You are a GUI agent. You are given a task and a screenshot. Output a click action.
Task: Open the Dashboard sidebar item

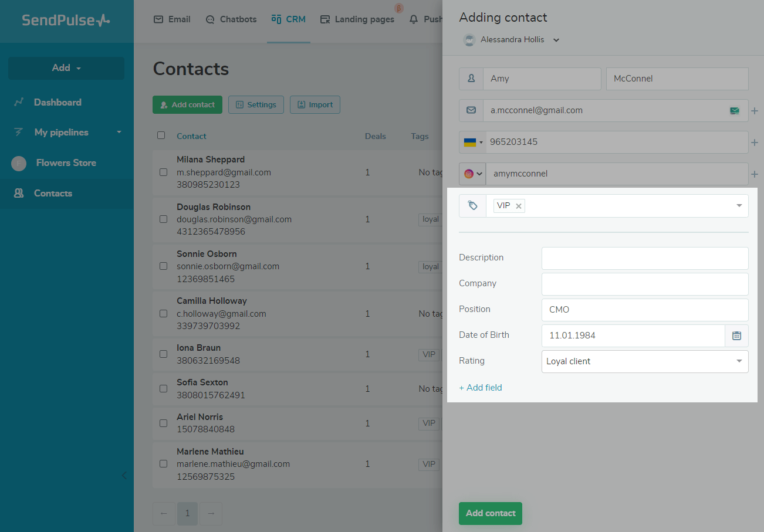58,102
